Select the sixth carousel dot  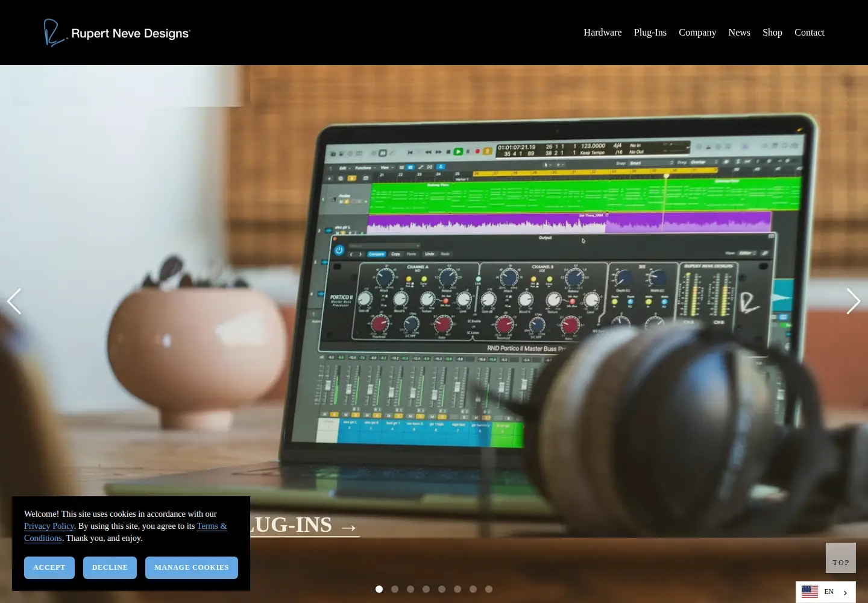458,589
